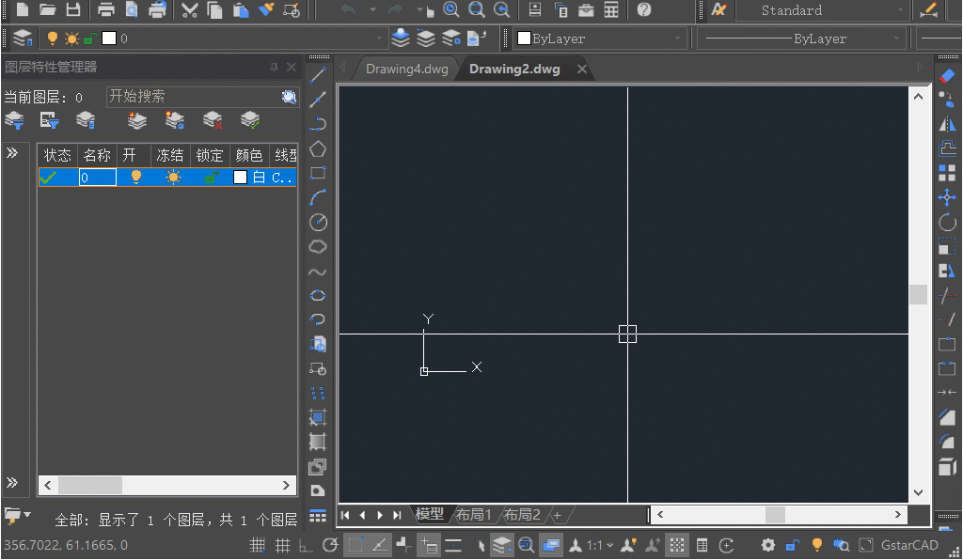Toggle freeze sun icon for layer 0
963x560 pixels.
click(x=173, y=178)
